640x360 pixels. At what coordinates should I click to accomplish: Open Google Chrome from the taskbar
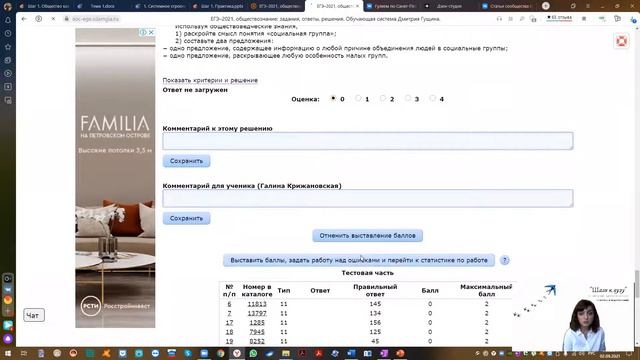220,353
